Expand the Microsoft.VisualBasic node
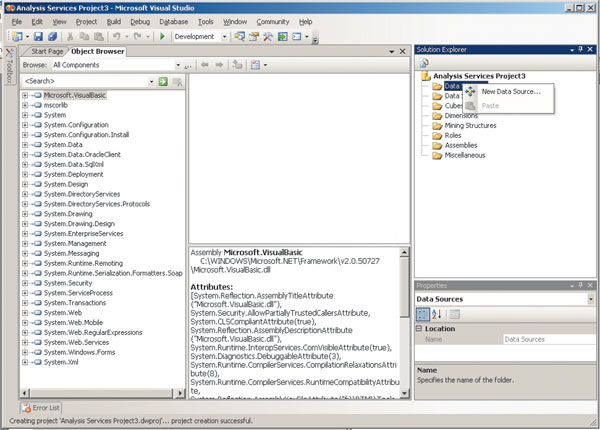 click(25, 95)
